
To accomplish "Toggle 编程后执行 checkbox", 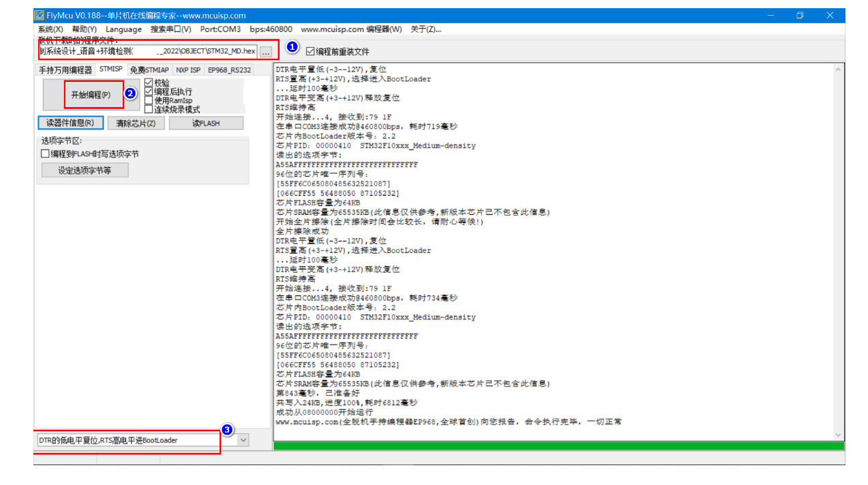I will tap(168, 91).
